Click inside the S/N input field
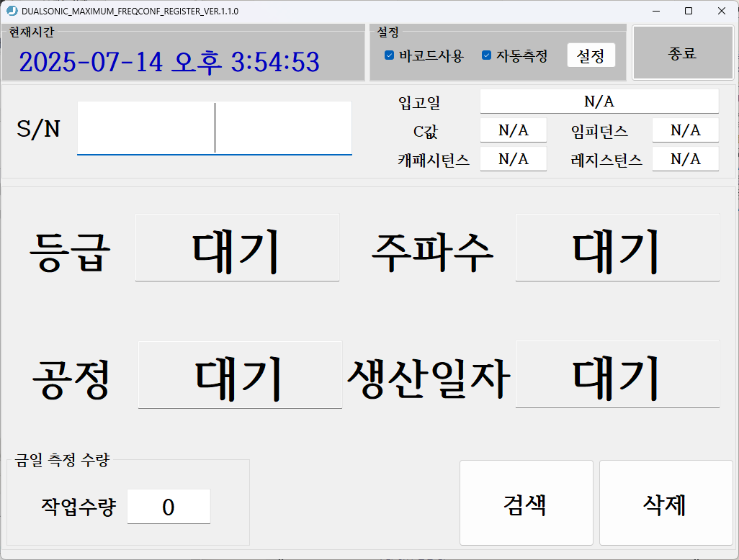This screenshot has height=560, width=739. tap(214, 128)
